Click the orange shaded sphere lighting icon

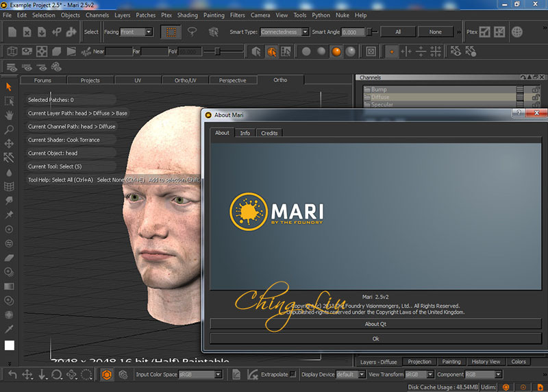336,51
